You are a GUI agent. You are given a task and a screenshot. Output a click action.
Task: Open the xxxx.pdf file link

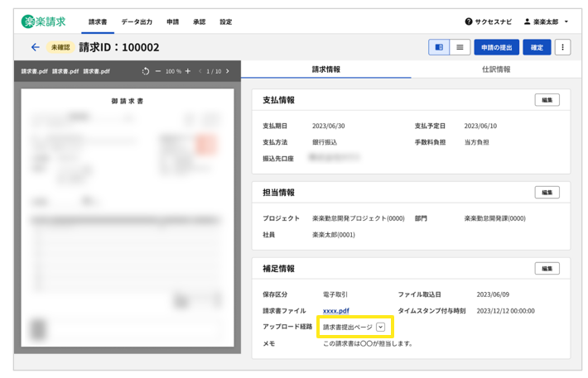[x=335, y=311]
